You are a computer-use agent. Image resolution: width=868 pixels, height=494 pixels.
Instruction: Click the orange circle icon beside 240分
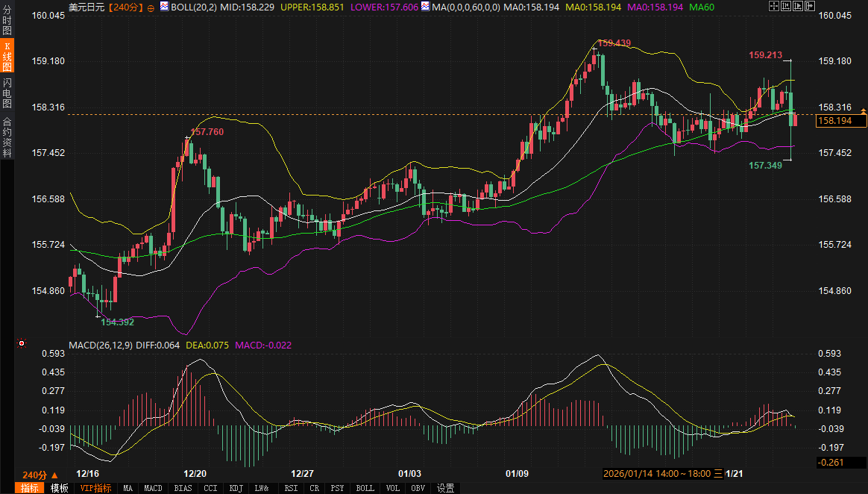coord(151,7)
